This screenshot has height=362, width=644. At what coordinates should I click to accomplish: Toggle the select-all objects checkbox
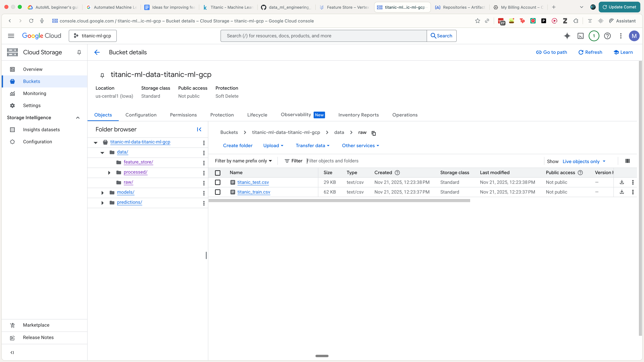pyautogui.click(x=218, y=173)
